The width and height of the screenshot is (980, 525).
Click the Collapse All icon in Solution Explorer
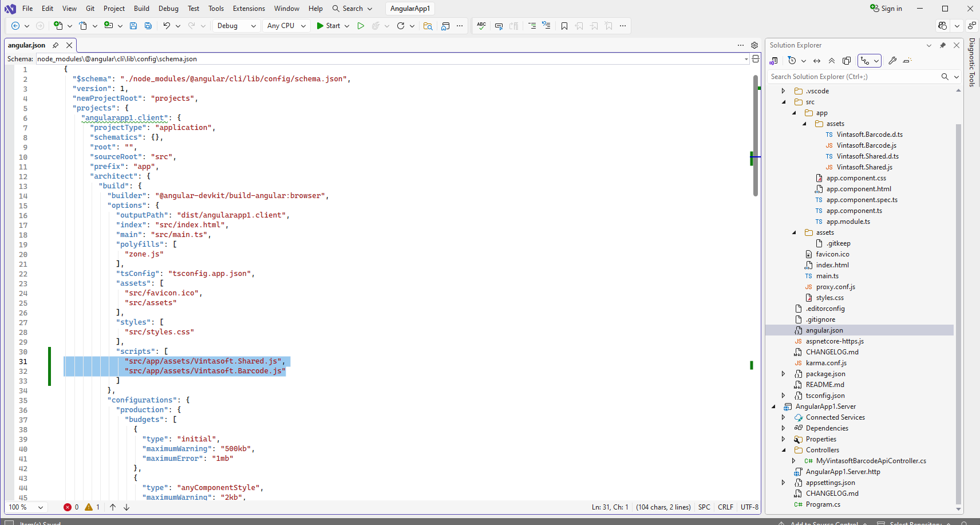(832, 61)
